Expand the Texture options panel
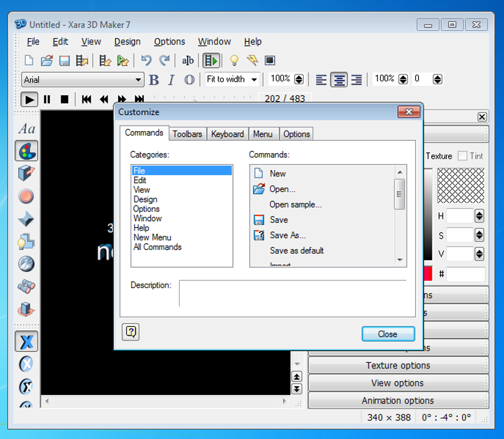 click(x=398, y=365)
